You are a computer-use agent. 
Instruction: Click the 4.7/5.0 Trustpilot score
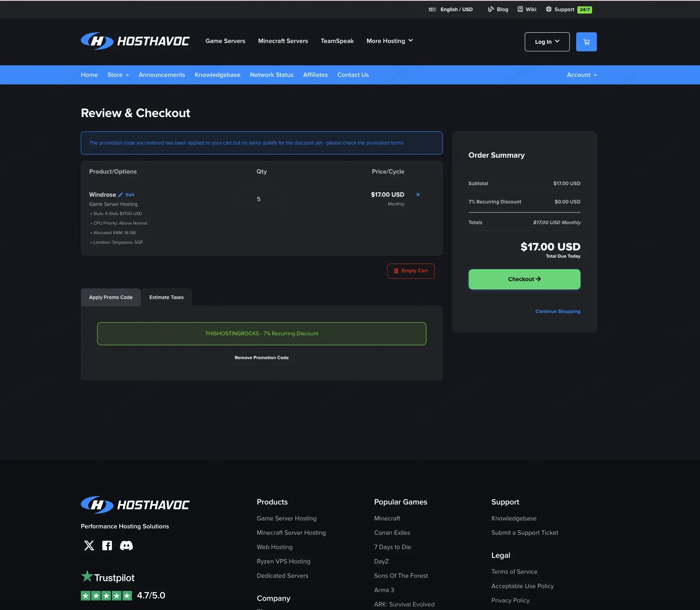coord(151,596)
